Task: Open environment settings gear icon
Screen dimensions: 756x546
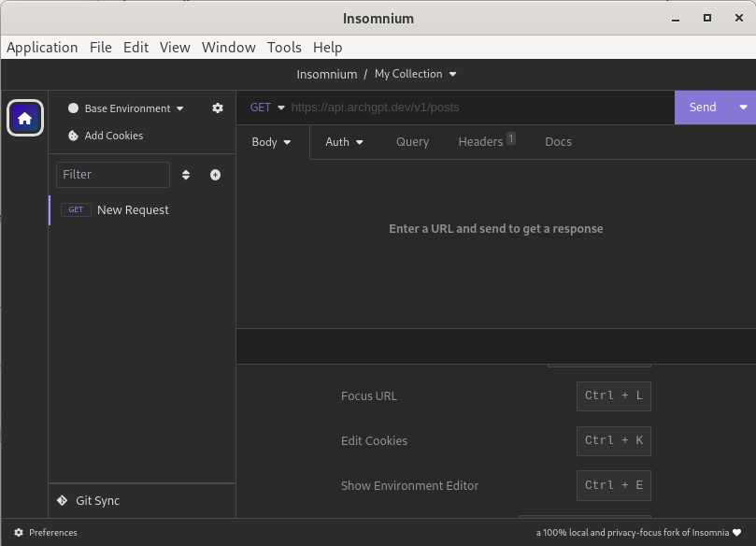Action: tap(218, 108)
